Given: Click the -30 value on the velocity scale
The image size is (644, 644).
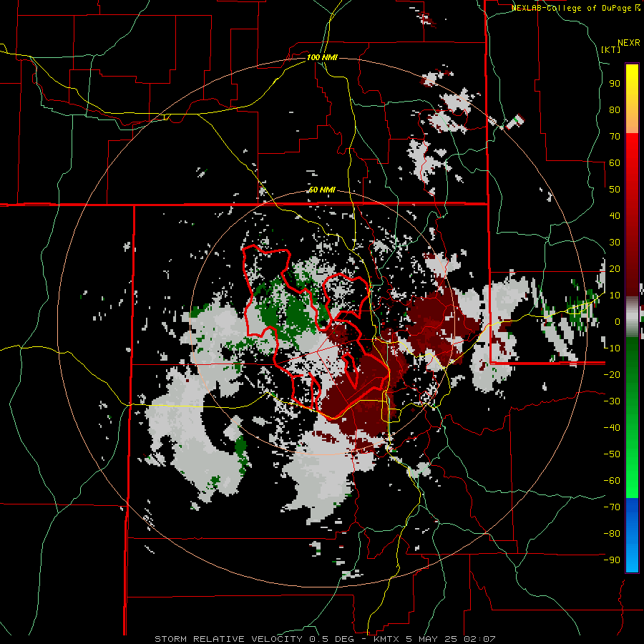Looking at the screenshot, I should [x=612, y=401].
